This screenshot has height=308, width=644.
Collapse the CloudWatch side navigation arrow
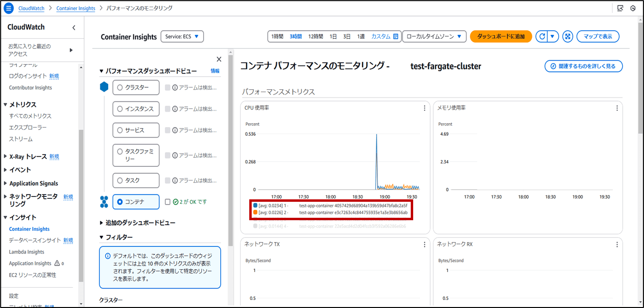74,28
